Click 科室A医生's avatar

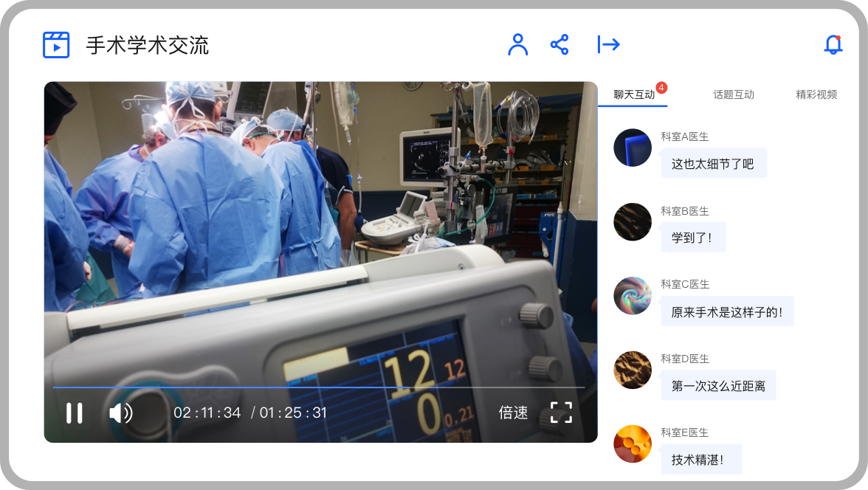coord(633,148)
